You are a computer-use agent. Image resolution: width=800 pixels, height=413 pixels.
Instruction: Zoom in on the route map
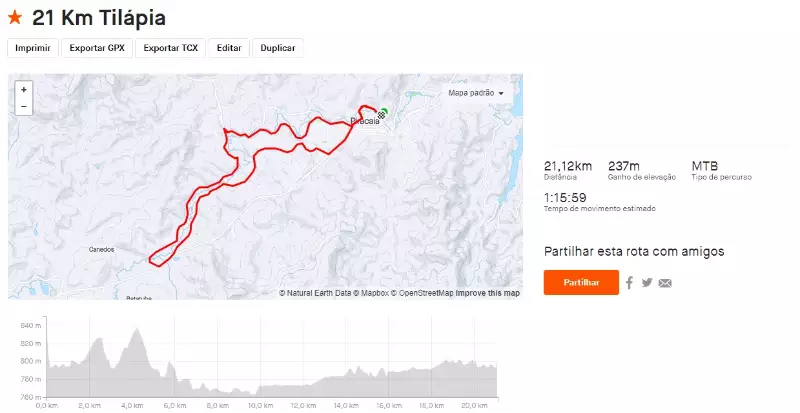point(24,89)
